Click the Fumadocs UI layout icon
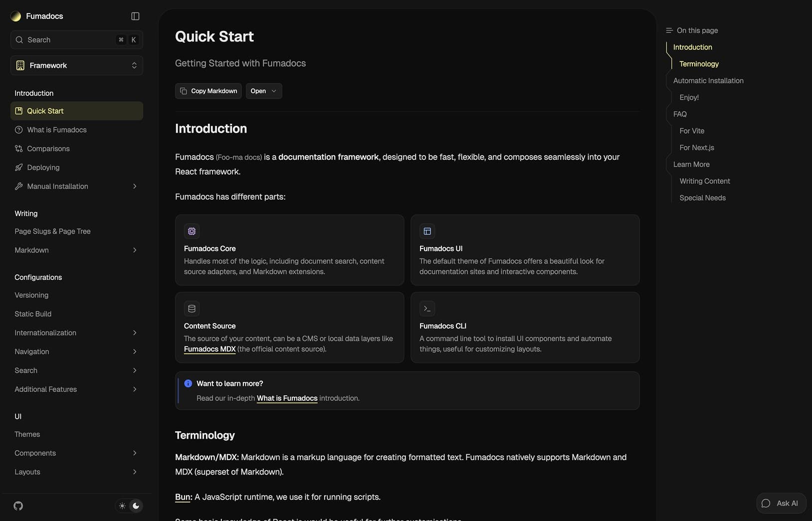The width and height of the screenshot is (812, 521). [x=427, y=231]
